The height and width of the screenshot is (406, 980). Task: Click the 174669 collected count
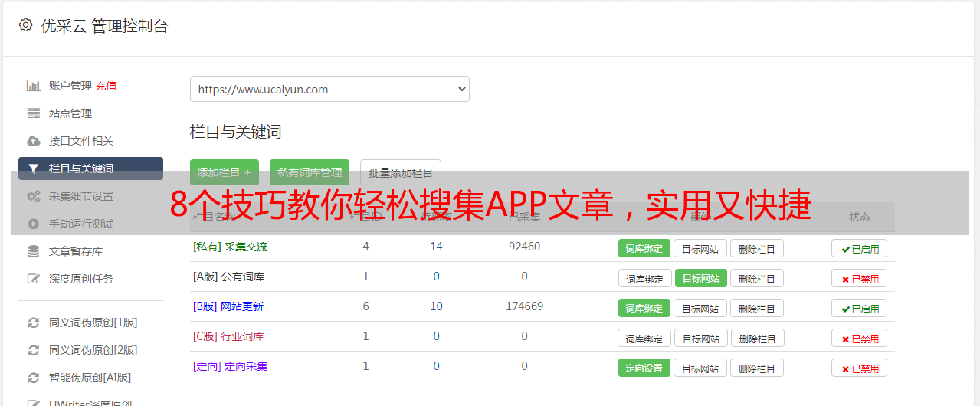[x=524, y=306]
